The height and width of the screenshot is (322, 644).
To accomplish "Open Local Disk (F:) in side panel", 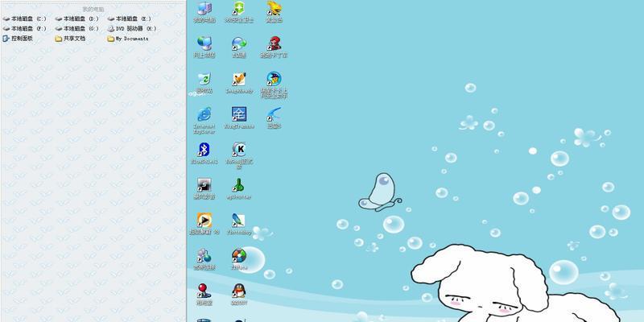I will (x=25, y=29).
